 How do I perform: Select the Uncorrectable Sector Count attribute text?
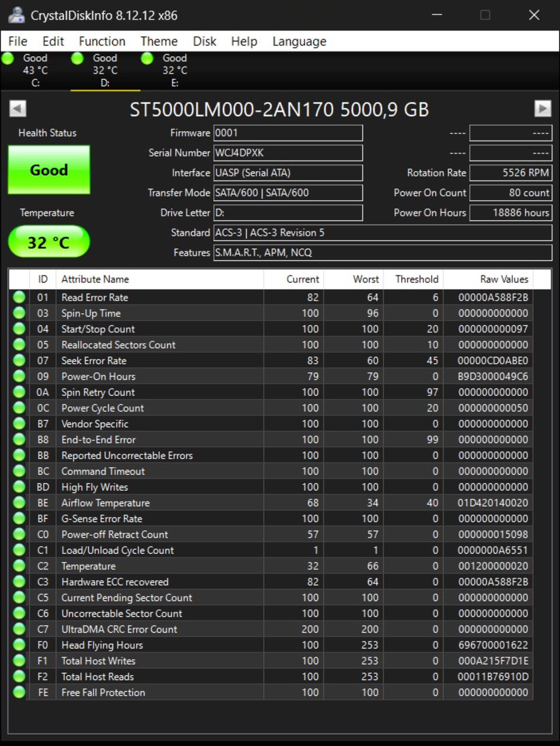coord(122,613)
